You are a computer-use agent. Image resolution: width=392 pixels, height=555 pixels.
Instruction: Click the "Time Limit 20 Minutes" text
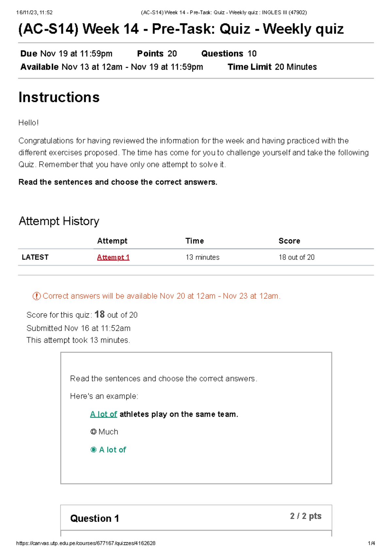272,67
